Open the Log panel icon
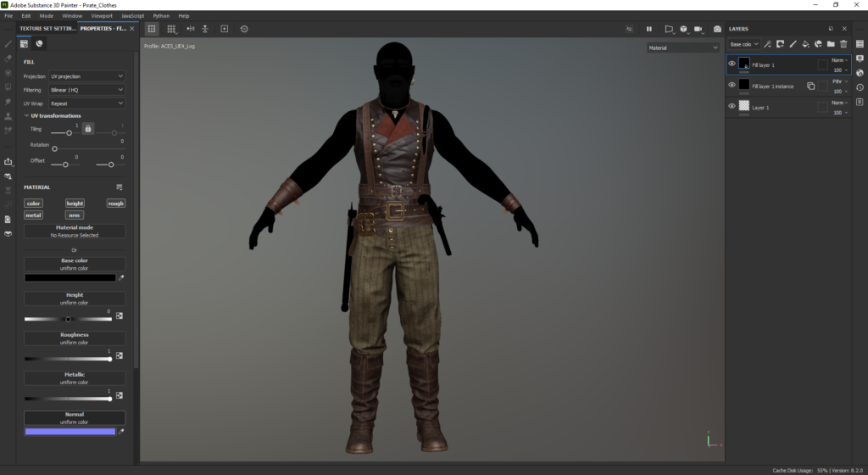This screenshot has height=475, width=868. pyautogui.click(x=860, y=102)
